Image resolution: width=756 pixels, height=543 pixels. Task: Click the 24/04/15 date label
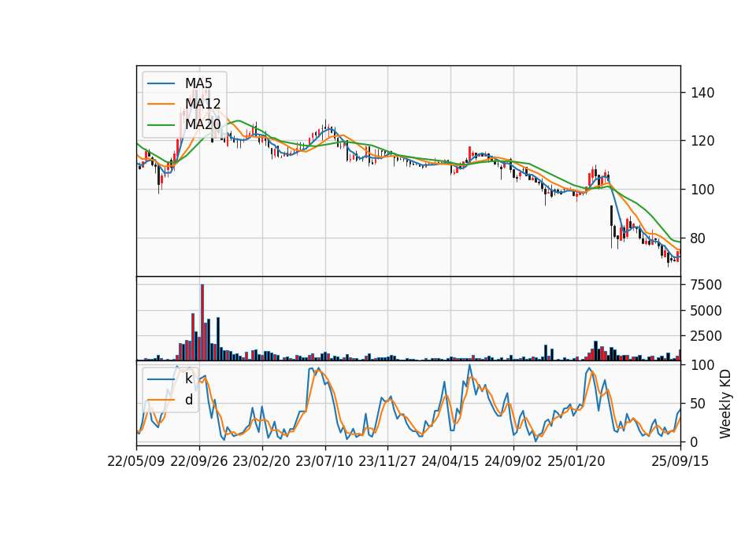click(450, 461)
